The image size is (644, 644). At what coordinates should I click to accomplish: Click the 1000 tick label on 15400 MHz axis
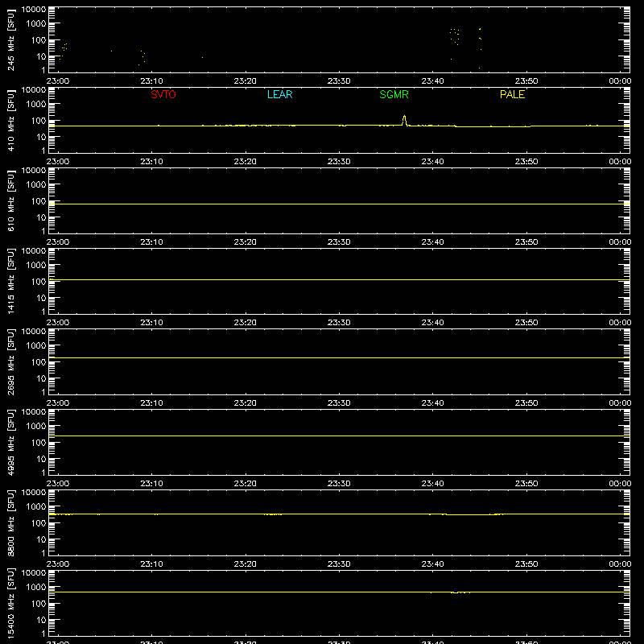(x=36, y=588)
